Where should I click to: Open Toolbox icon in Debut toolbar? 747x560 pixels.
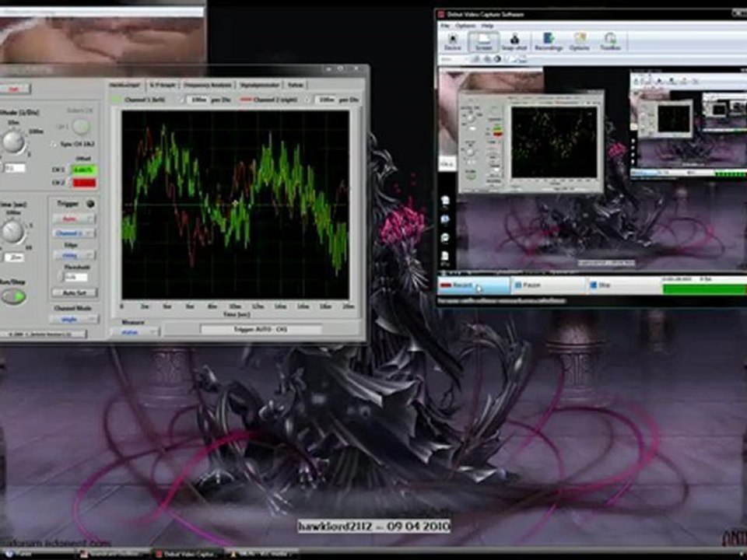610,42
